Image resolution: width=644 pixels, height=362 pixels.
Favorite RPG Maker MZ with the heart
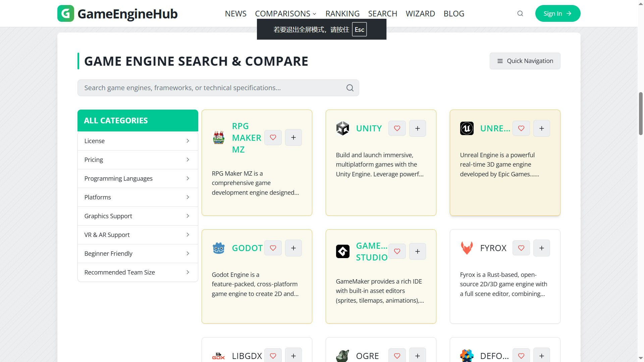(x=273, y=137)
